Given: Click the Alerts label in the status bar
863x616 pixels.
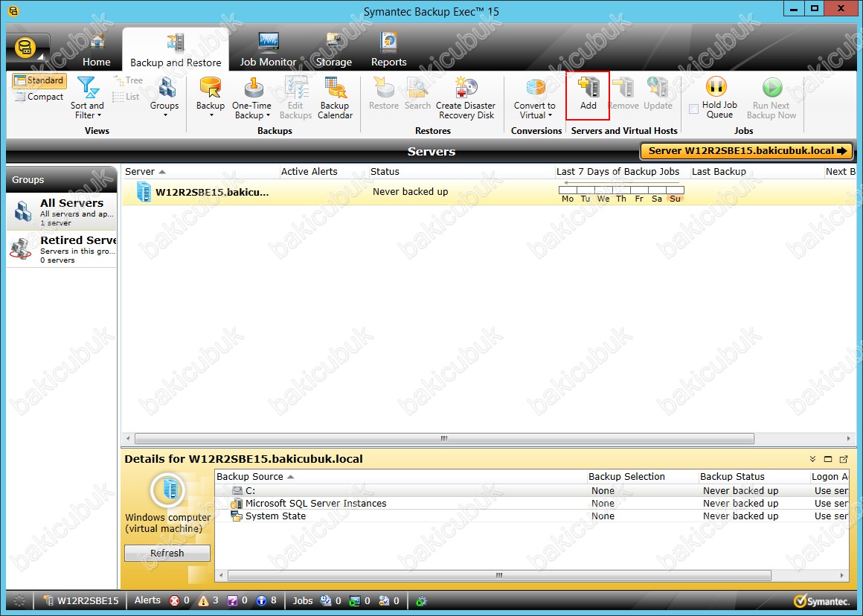Looking at the screenshot, I should [x=147, y=600].
